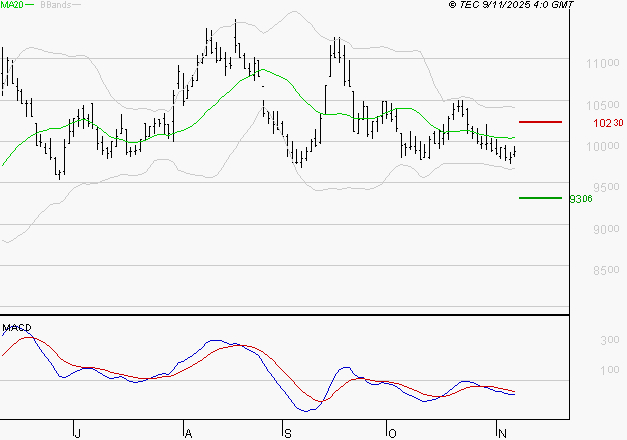Click the S month axis marker
The width and height of the screenshot is (627, 440).
(288, 433)
